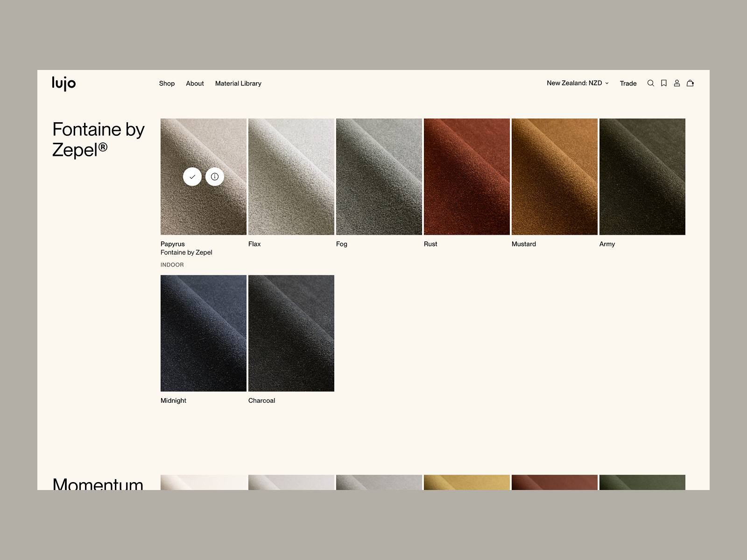Image resolution: width=747 pixels, height=560 pixels.
Task: Select the Fog fabric swatch
Action: (379, 176)
